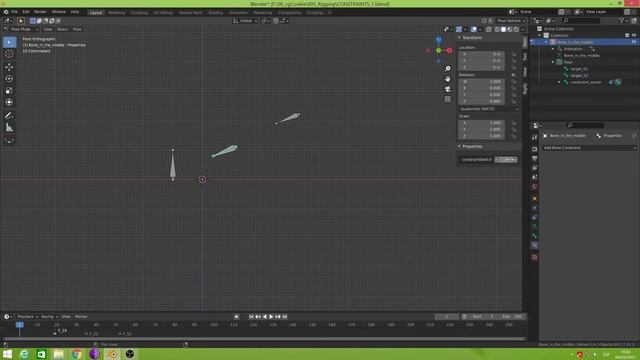
Task: Open Add Bone Constraint dropdown
Action: [589, 148]
